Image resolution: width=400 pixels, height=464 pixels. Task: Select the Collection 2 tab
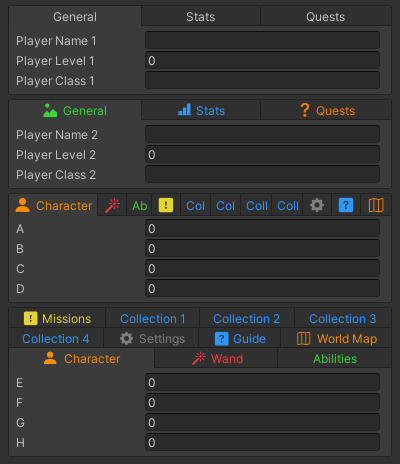tap(247, 319)
